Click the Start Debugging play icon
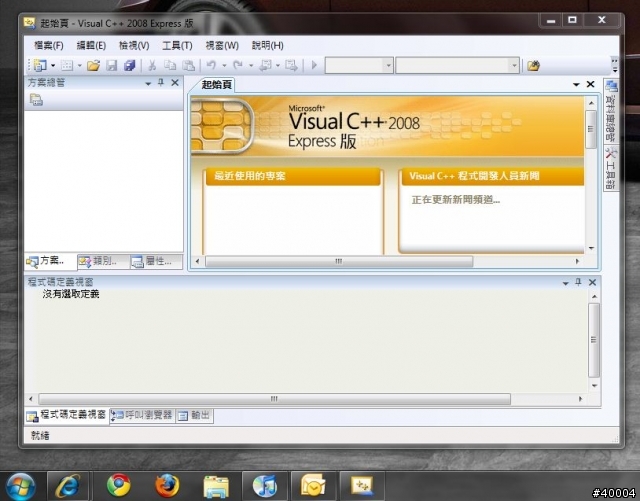 pos(314,65)
